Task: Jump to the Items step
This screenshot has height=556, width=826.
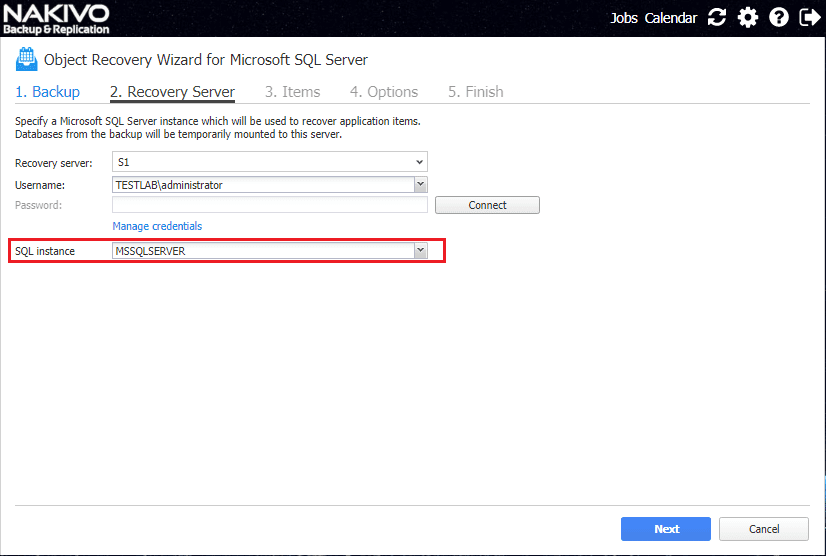Action: (293, 92)
